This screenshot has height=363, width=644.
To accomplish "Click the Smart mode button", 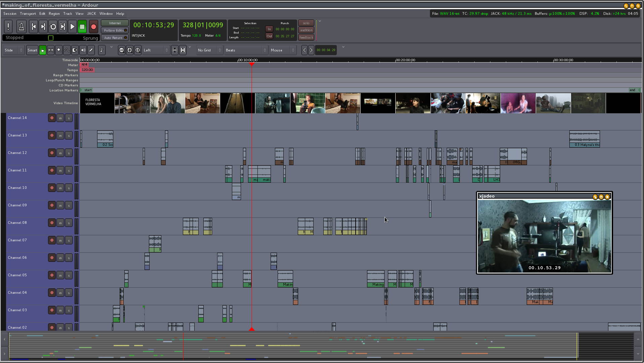I will pyautogui.click(x=32, y=50).
